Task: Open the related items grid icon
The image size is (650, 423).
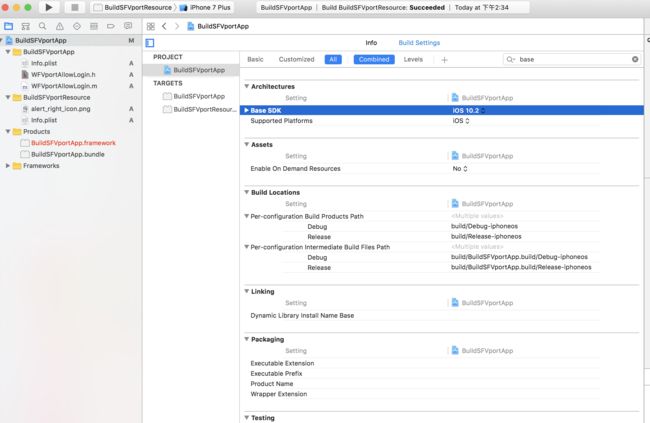Action: pos(150,26)
